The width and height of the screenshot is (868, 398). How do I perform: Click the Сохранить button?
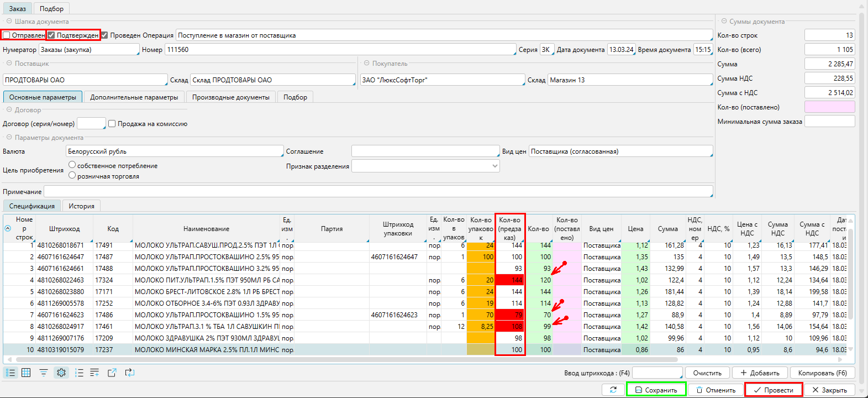pyautogui.click(x=656, y=390)
